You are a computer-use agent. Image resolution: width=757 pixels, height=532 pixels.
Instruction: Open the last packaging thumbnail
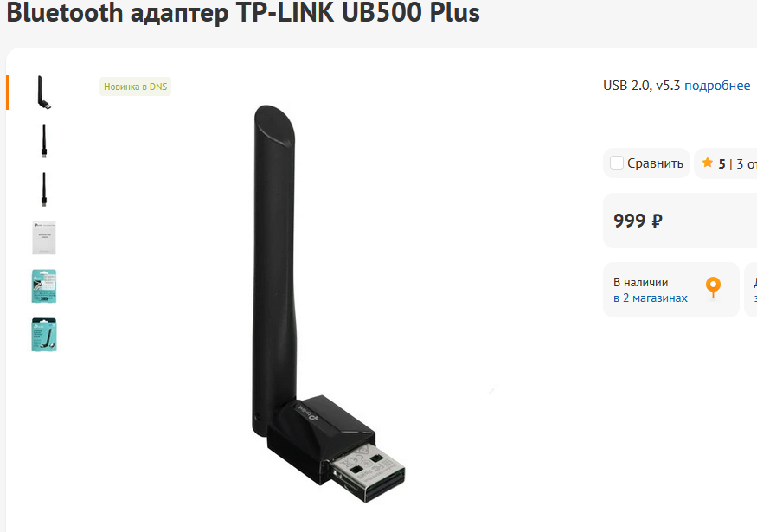pos(44,335)
